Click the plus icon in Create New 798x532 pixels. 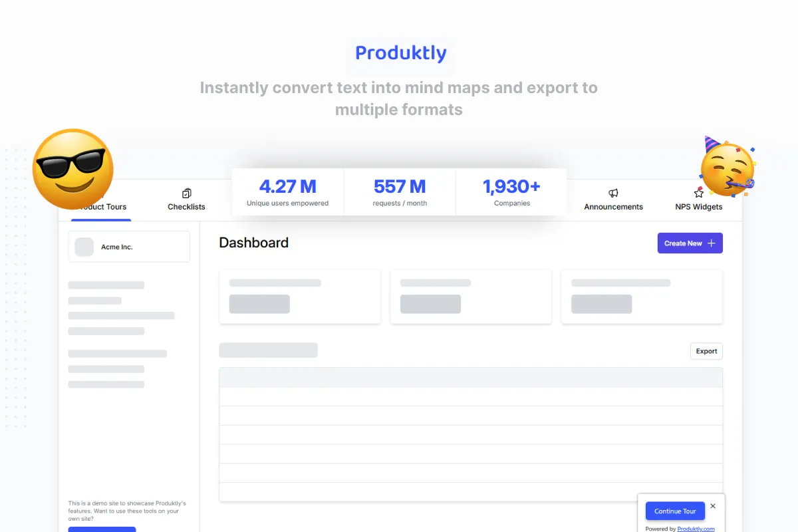tap(711, 243)
